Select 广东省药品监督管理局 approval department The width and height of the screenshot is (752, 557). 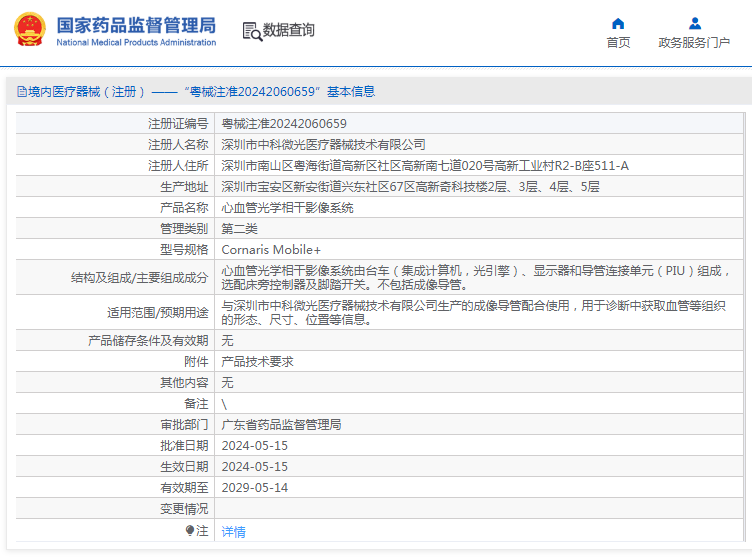281,424
